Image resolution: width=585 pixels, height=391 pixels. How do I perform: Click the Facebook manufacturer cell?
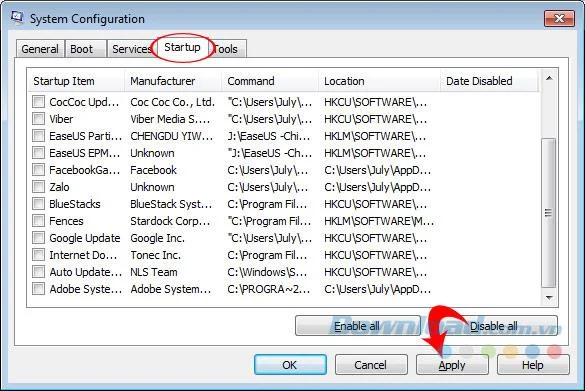tap(153, 170)
